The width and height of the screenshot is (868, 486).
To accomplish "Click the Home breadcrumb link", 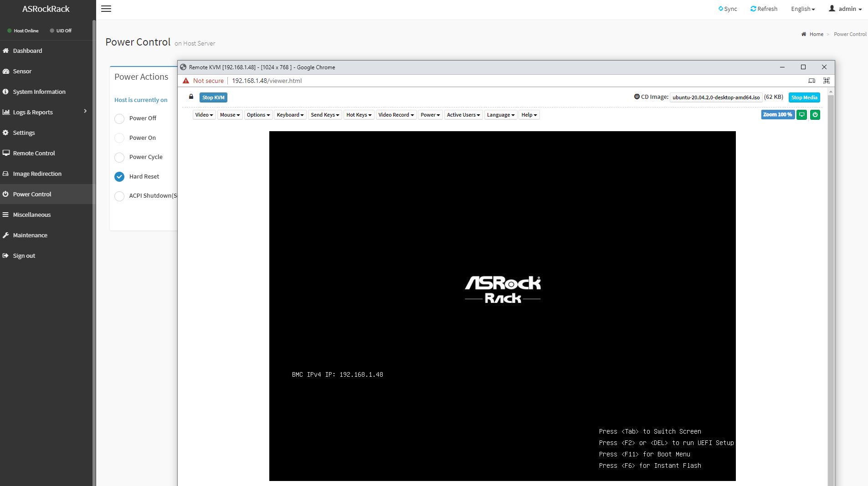I will tap(816, 34).
